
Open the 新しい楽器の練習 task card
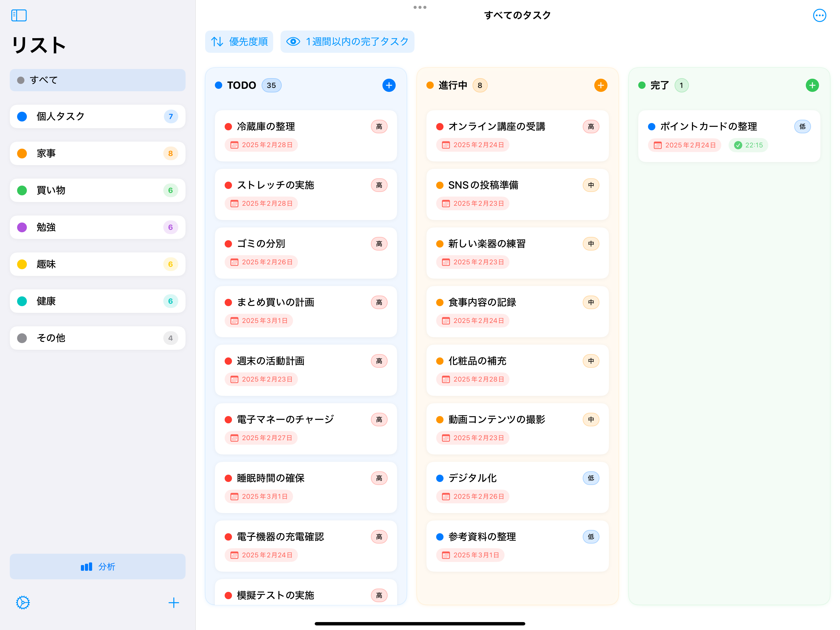coord(517,253)
